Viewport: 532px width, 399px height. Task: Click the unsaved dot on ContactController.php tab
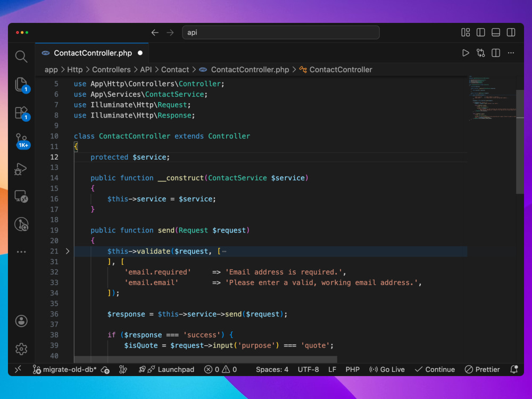click(x=140, y=53)
